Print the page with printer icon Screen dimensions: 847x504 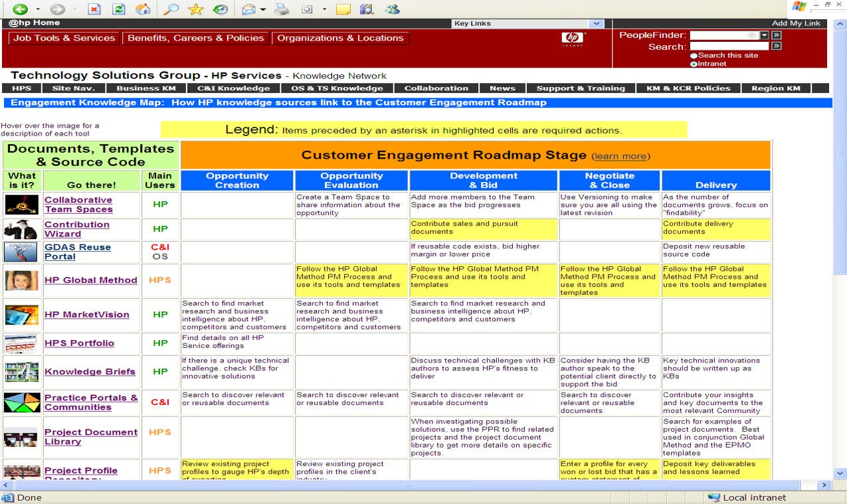coord(282,9)
